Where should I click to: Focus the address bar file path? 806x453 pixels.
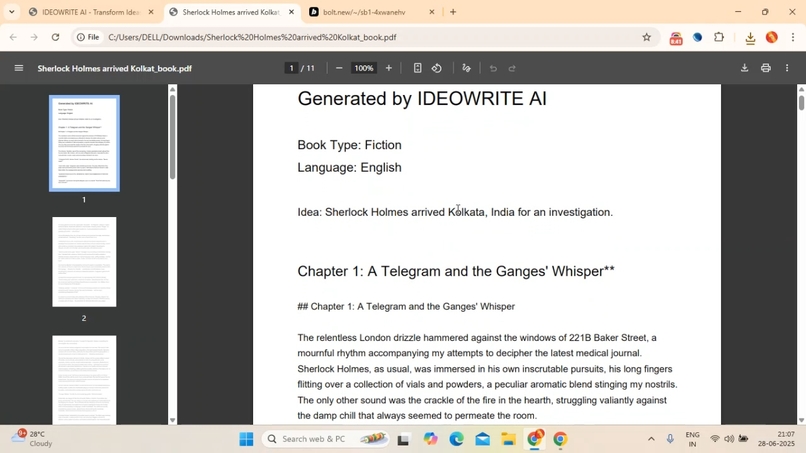252,37
